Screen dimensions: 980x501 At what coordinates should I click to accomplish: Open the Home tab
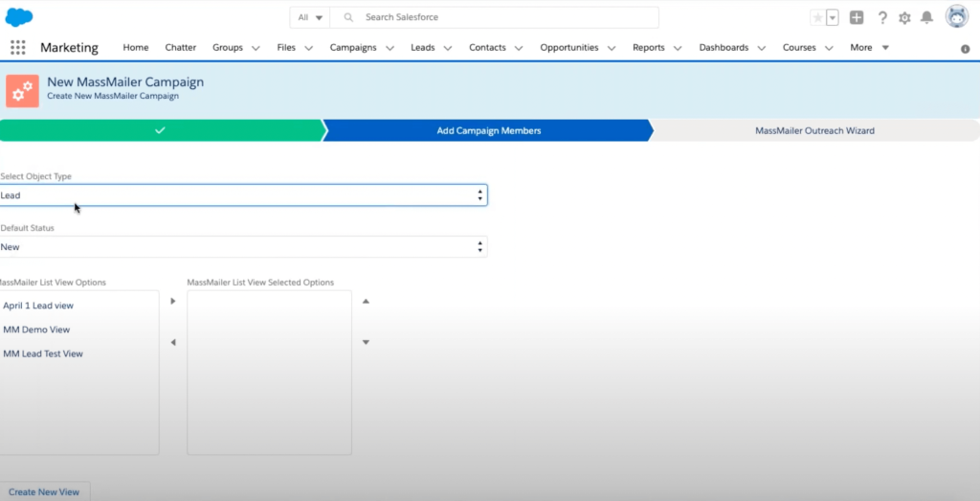[136, 48]
